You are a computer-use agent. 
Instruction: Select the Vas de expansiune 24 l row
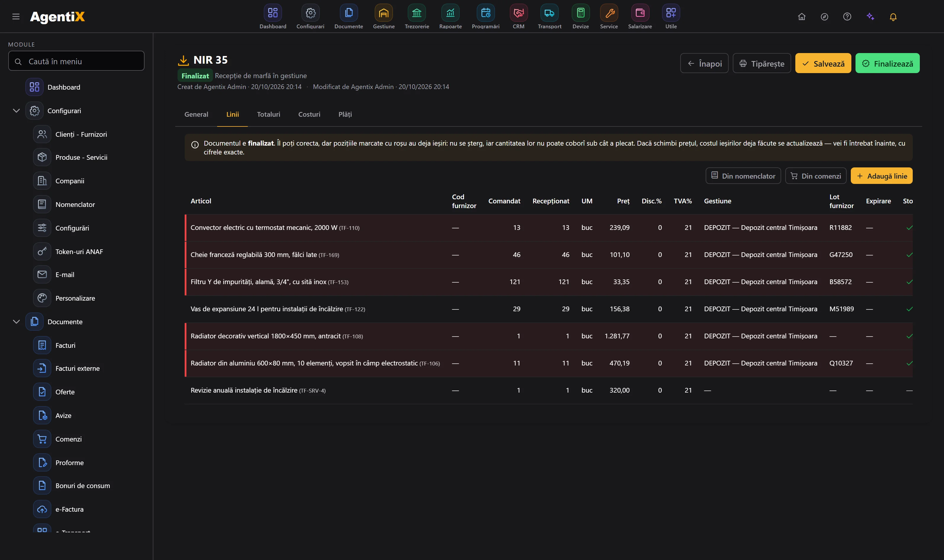tap(548, 309)
